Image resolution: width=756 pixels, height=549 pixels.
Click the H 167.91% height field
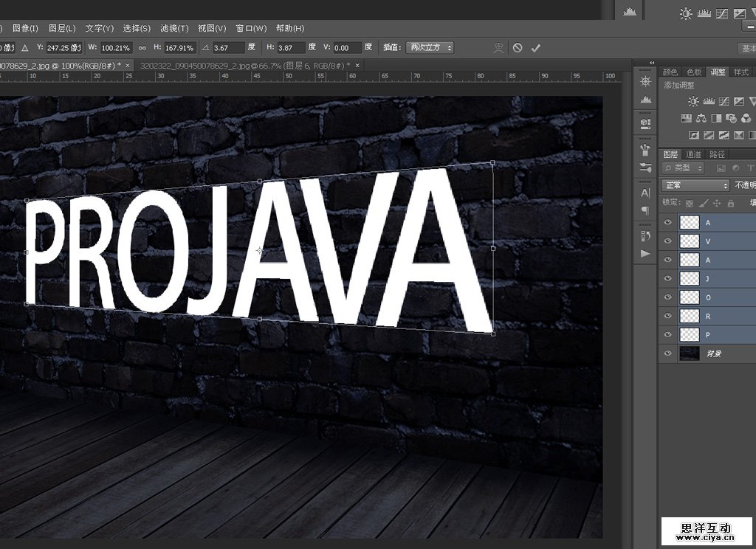pyautogui.click(x=180, y=48)
